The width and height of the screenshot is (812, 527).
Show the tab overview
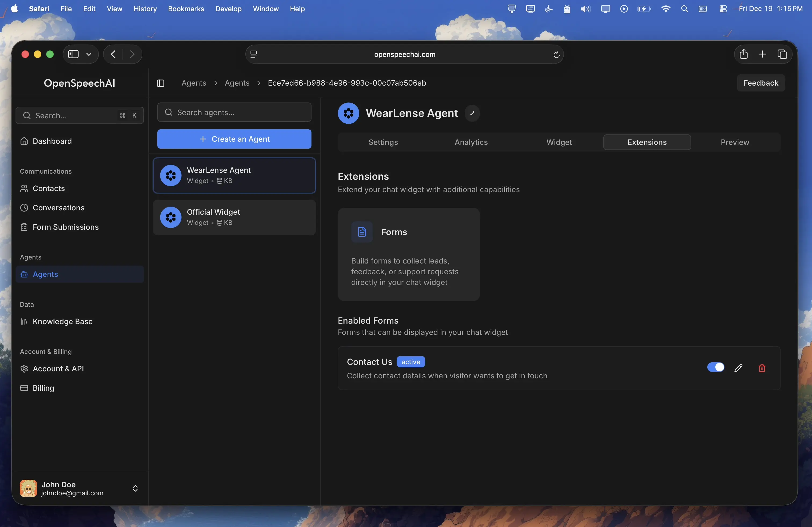tap(782, 54)
